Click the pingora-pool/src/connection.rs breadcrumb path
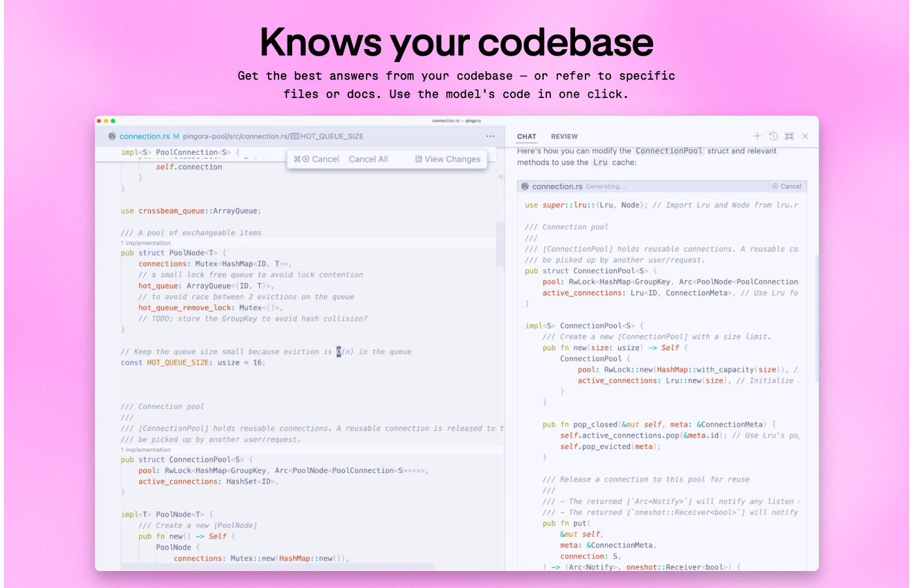Viewport: 911px width, 588px height. point(236,136)
